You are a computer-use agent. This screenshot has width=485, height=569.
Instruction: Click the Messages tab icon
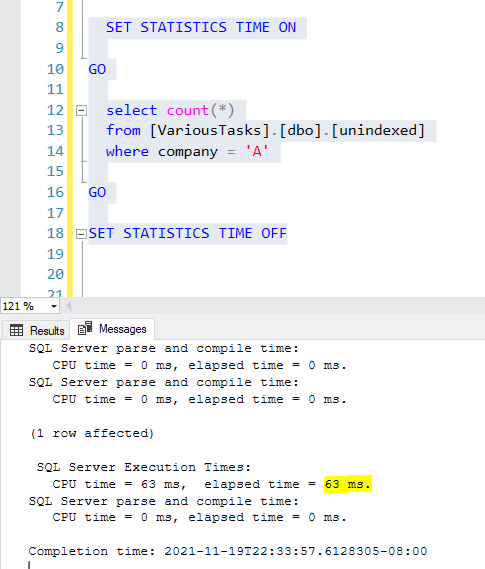tap(85, 328)
